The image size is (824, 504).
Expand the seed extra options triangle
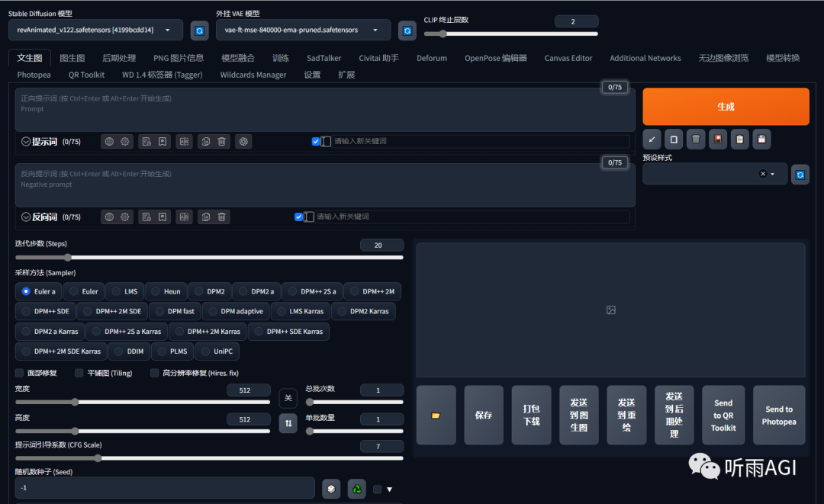tap(389, 490)
